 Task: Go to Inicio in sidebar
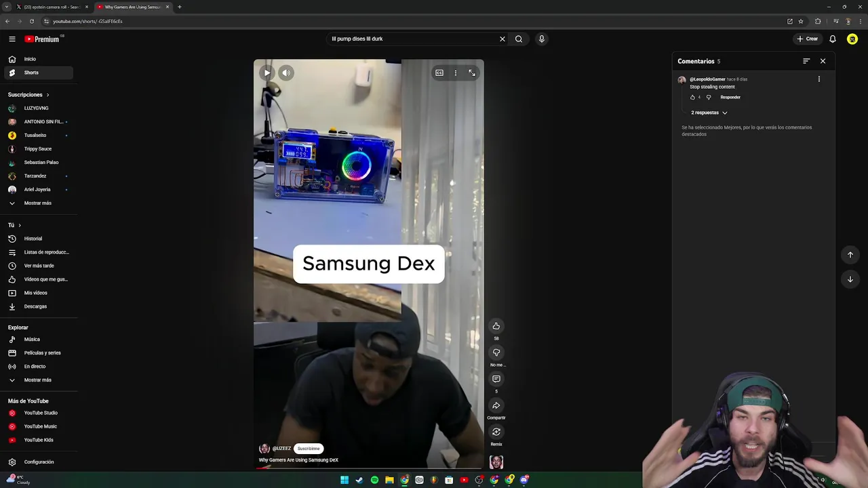point(39,59)
